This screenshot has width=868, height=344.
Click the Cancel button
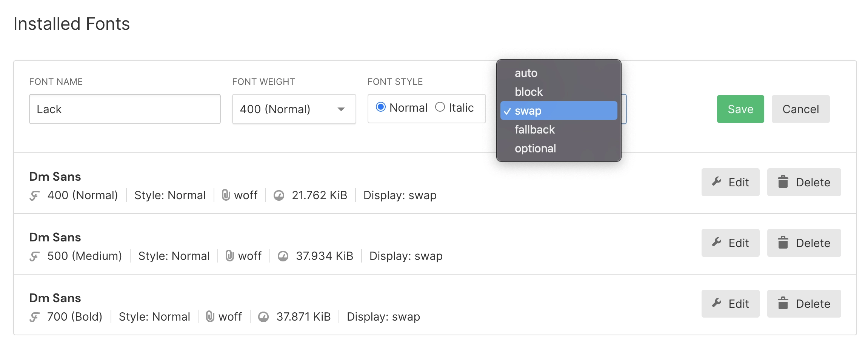[x=800, y=109]
